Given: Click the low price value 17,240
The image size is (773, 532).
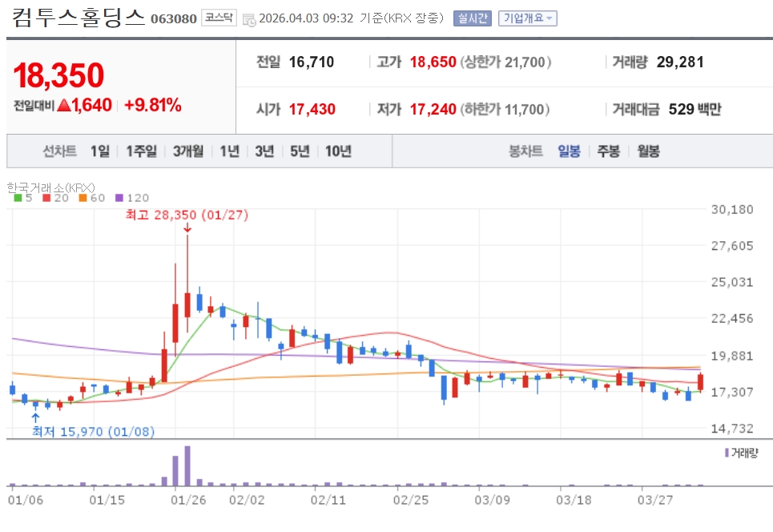Looking at the screenshot, I should pyautogui.click(x=433, y=109).
